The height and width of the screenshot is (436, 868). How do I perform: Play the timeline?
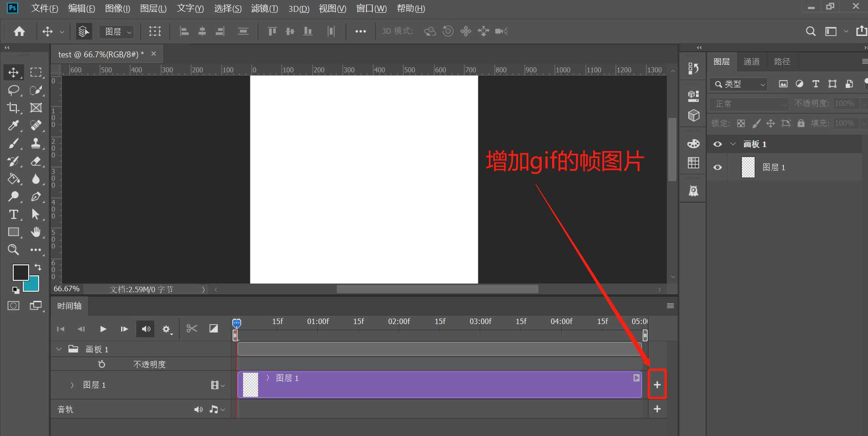(103, 329)
